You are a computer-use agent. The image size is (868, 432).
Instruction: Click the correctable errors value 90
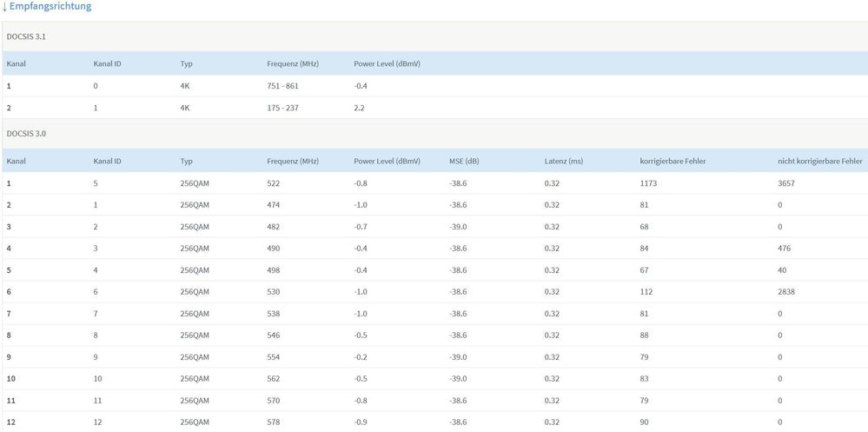[x=644, y=422]
